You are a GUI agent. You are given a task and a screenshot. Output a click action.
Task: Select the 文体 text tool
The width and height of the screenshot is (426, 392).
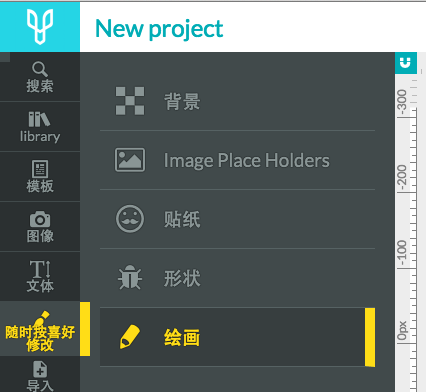pyautogui.click(x=40, y=277)
